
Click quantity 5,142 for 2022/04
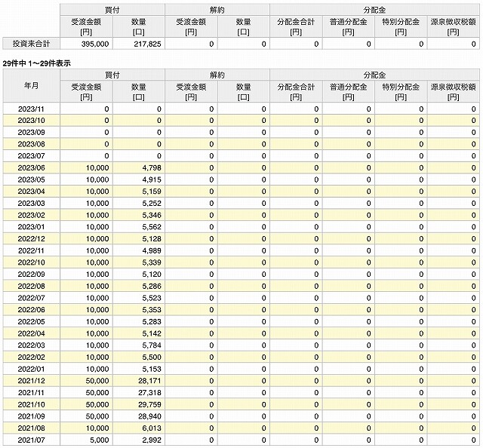pyautogui.click(x=152, y=333)
